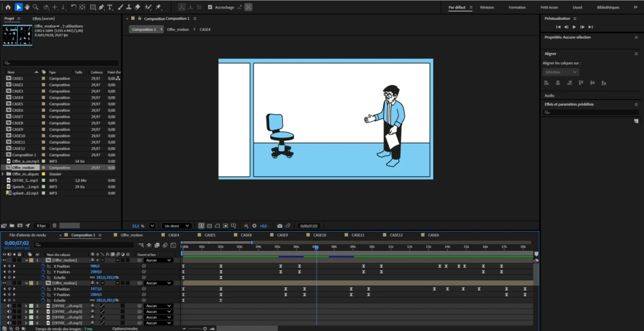Select the Rectangle shape tool
Screen dimensions: 644x331
pos(93,7)
